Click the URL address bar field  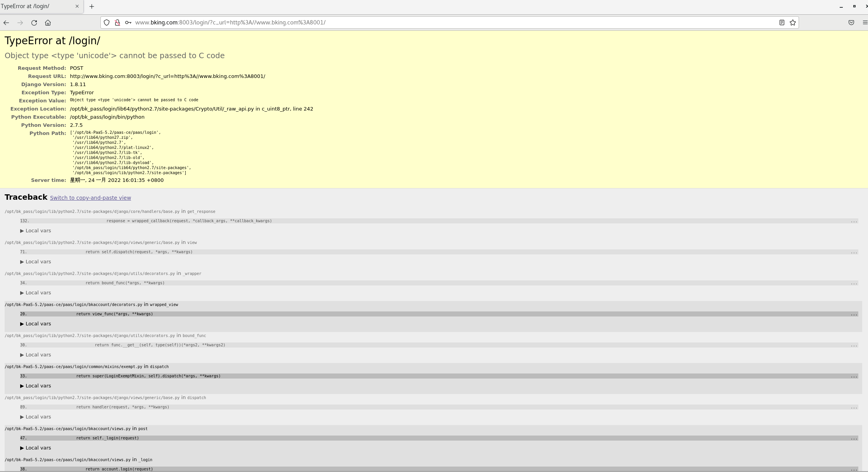click(x=426, y=22)
